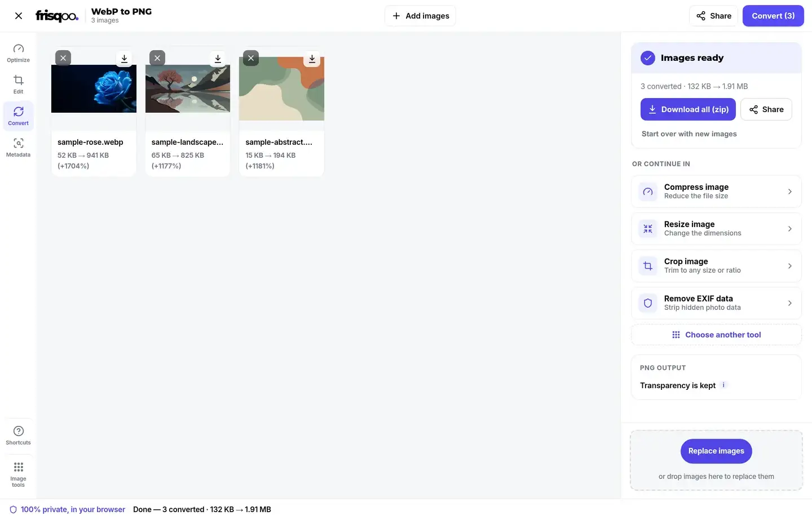Open the Metadata tool in sidebar
This screenshot has height=520, width=812.
[19, 148]
